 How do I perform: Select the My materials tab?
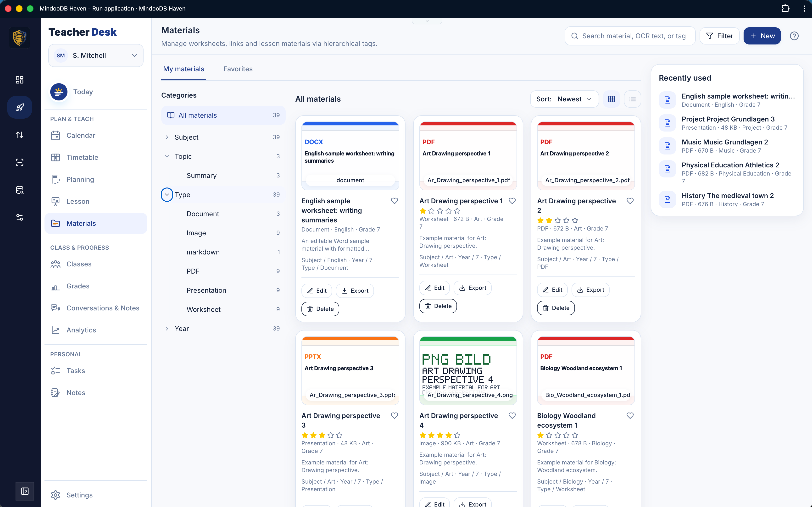[x=184, y=69]
